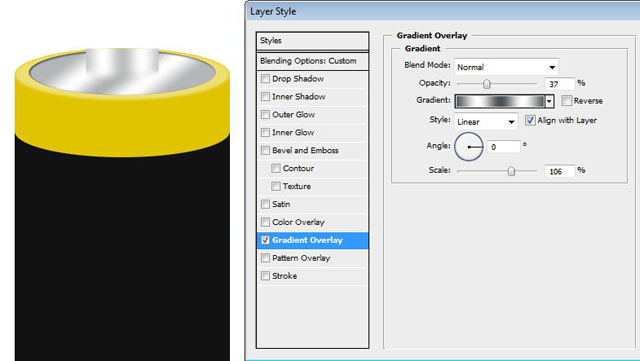Check the Contour option box
The width and height of the screenshot is (640, 361).
coord(276,168)
